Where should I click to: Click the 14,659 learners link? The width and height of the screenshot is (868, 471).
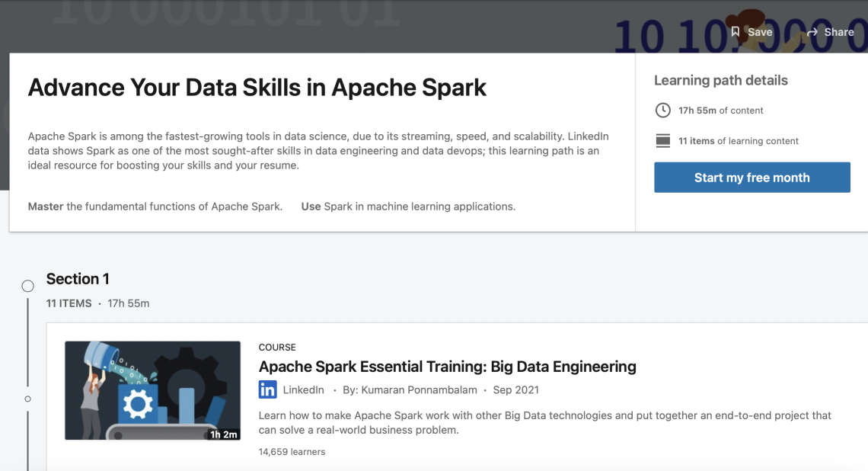tap(291, 451)
